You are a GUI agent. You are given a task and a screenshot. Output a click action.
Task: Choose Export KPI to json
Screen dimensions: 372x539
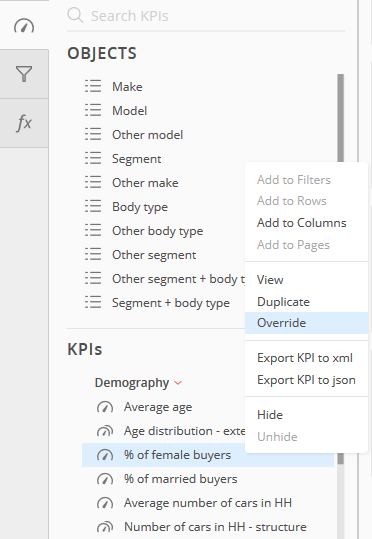pyautogui.click(x=307, y=380)
